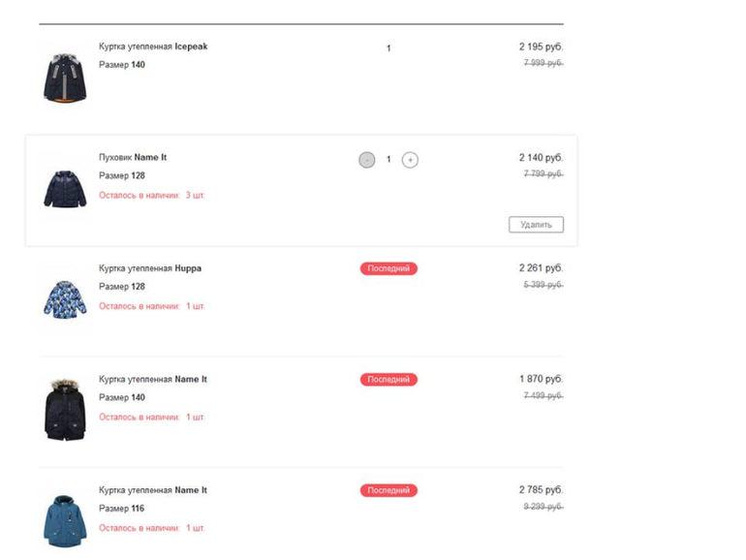
Task: Open the black fur-hood Name It jacket image
Action: click(x=65, y=410)
